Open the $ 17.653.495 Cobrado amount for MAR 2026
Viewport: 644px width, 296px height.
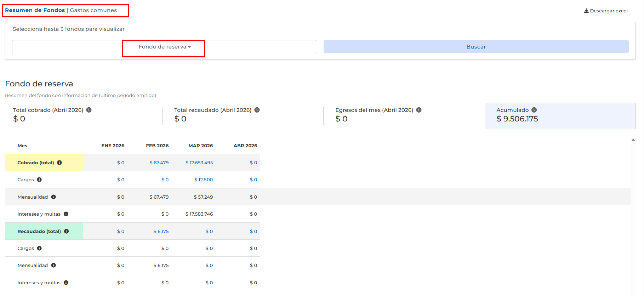(x=199, y=163)
